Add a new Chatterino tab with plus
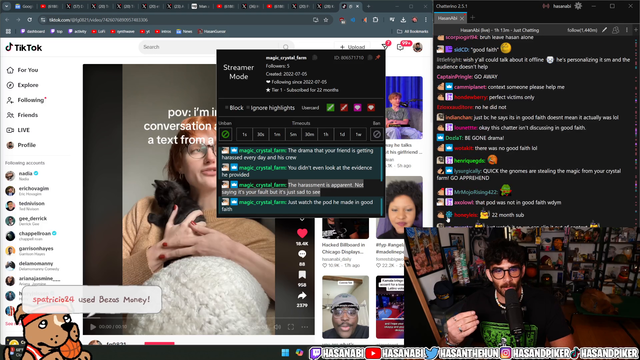 click(473, 18)
